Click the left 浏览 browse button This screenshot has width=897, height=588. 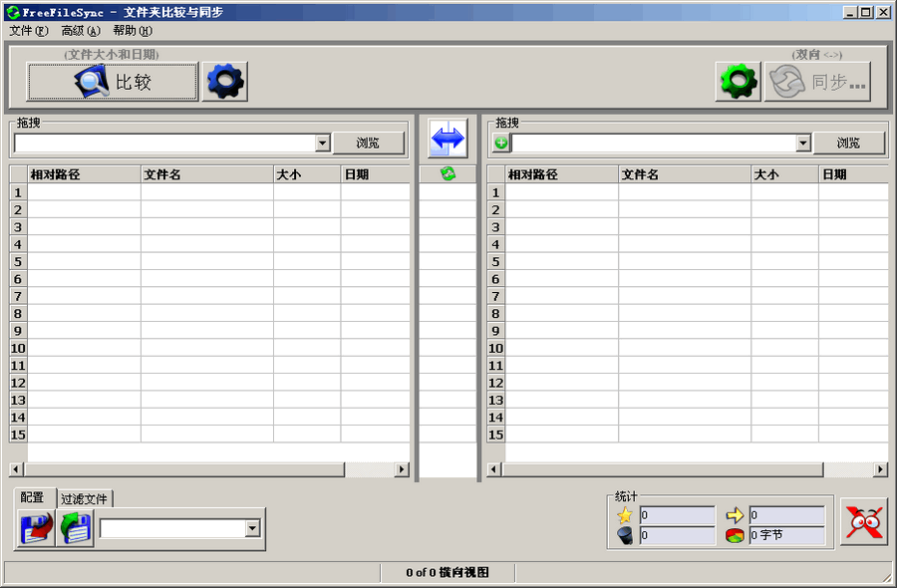[370, 143]
